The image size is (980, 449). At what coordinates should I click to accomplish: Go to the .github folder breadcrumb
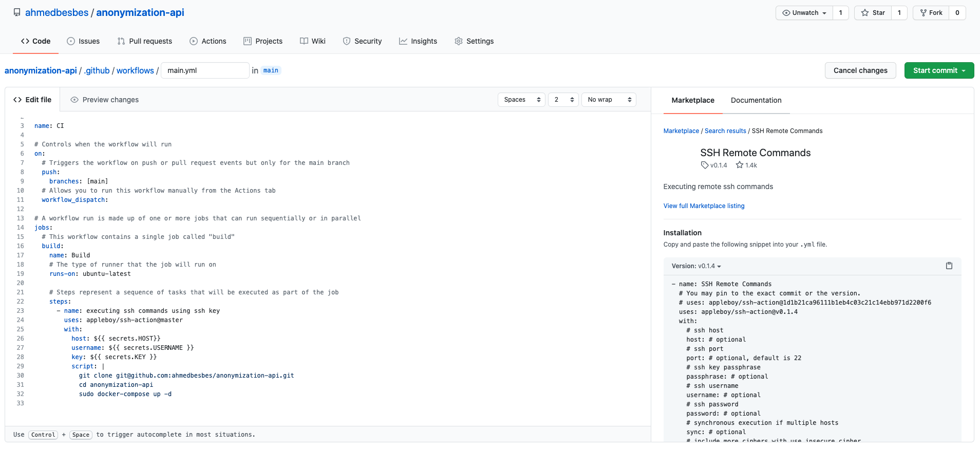point(97,70)
